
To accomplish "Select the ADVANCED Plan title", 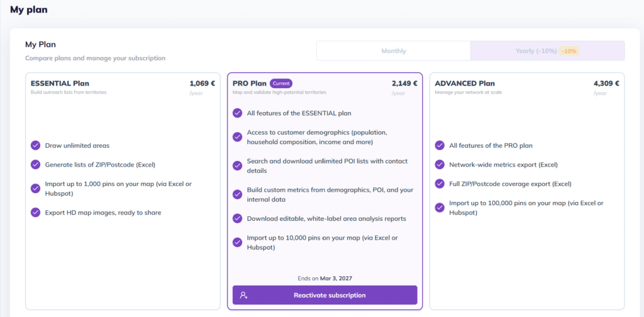I will (465, 83).
